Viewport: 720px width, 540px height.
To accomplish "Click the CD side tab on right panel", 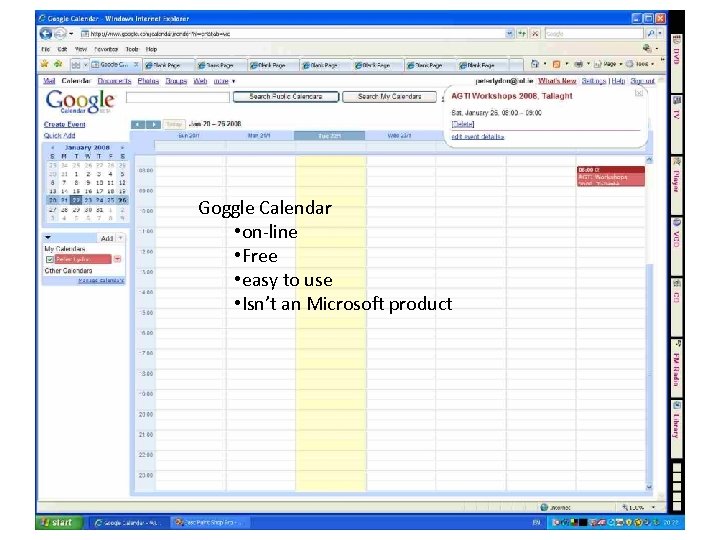I will click(676, 306).
